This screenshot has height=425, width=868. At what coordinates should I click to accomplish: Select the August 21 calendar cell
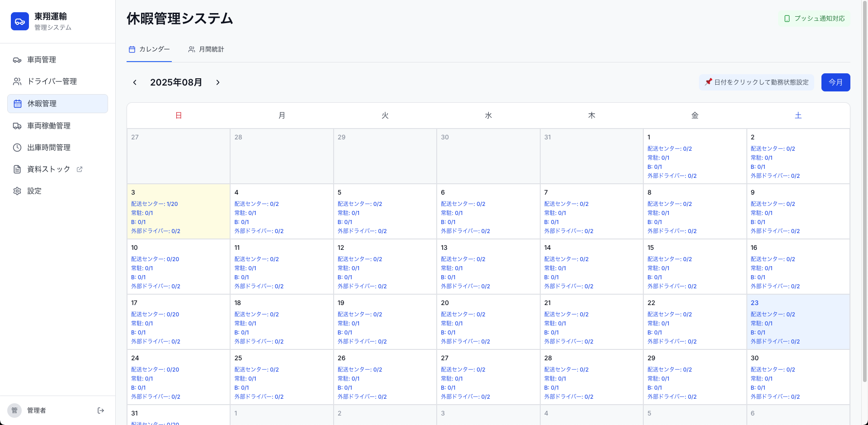click(591, 322)
